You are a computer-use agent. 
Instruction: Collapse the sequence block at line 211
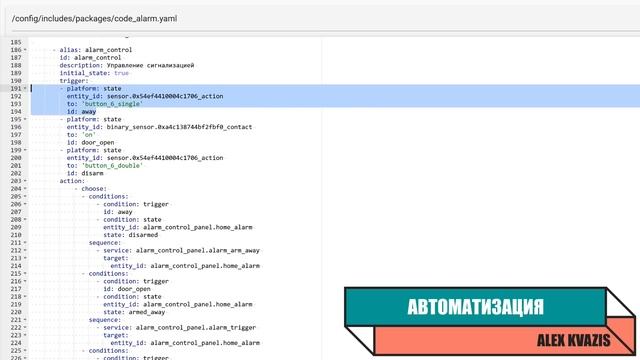(25, 243)
